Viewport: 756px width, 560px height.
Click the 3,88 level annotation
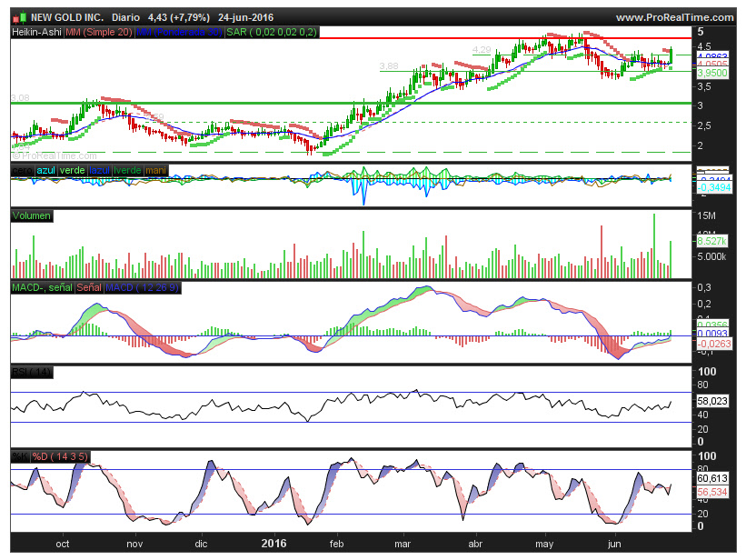(389, 66)
